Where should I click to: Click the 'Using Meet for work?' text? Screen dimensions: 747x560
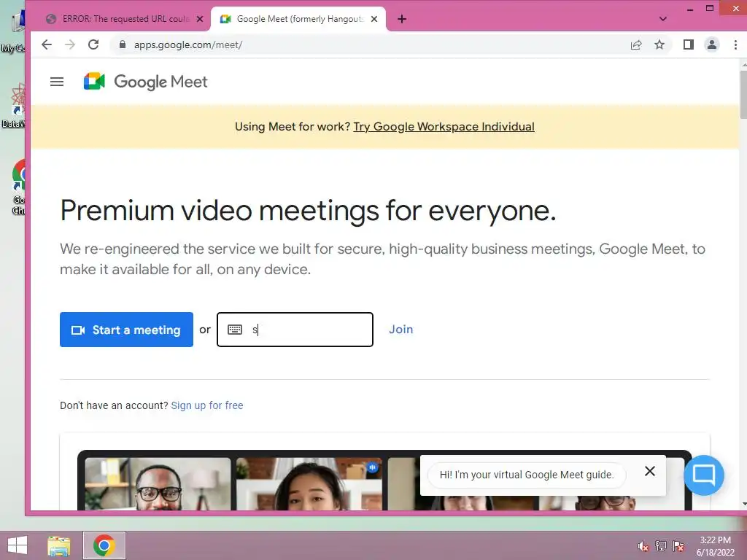click(293, 127)
